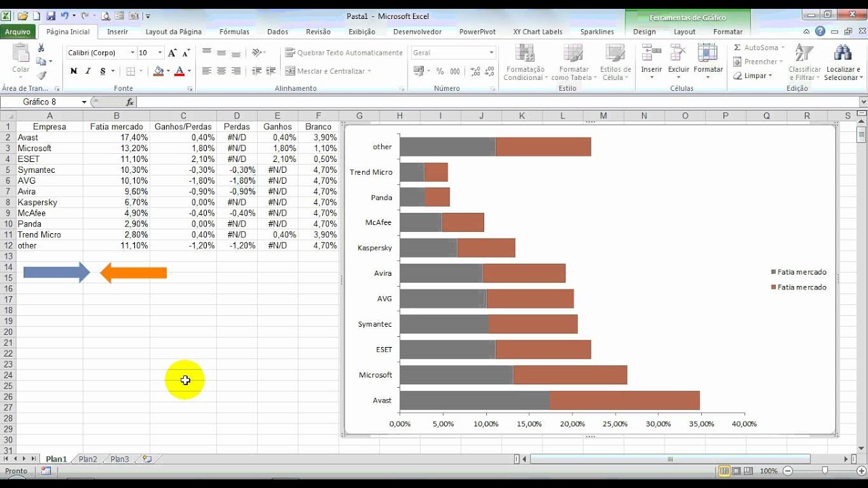Open the PowerPivot tab
868x488 pixels.
[x=477, y=32]
